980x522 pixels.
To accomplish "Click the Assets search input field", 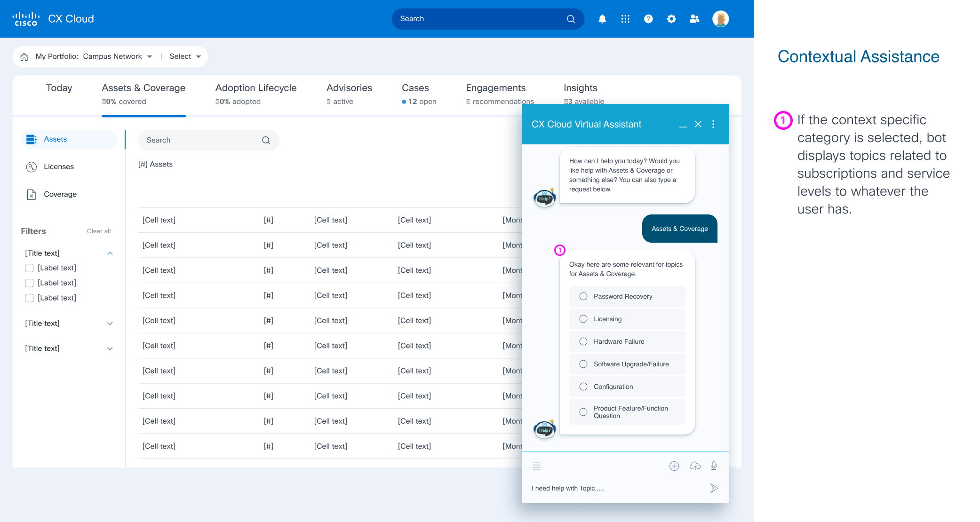I will click(x=202, y=140).
